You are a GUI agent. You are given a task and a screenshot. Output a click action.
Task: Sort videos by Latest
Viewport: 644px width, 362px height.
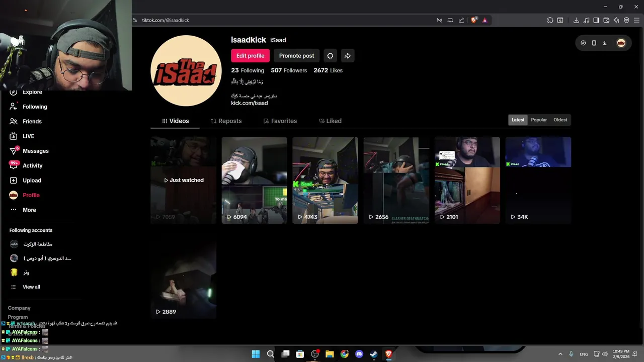pyautogui.click(x=518, y=120)
